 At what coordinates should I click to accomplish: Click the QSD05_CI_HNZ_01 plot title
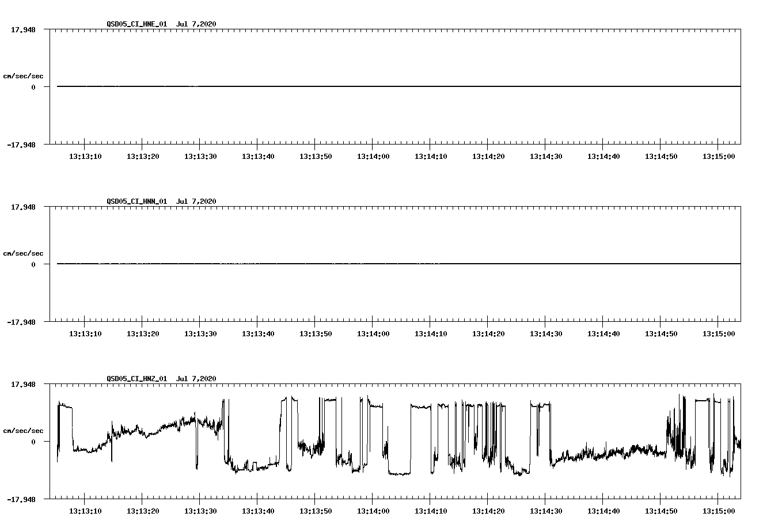(x=161, y=378)
